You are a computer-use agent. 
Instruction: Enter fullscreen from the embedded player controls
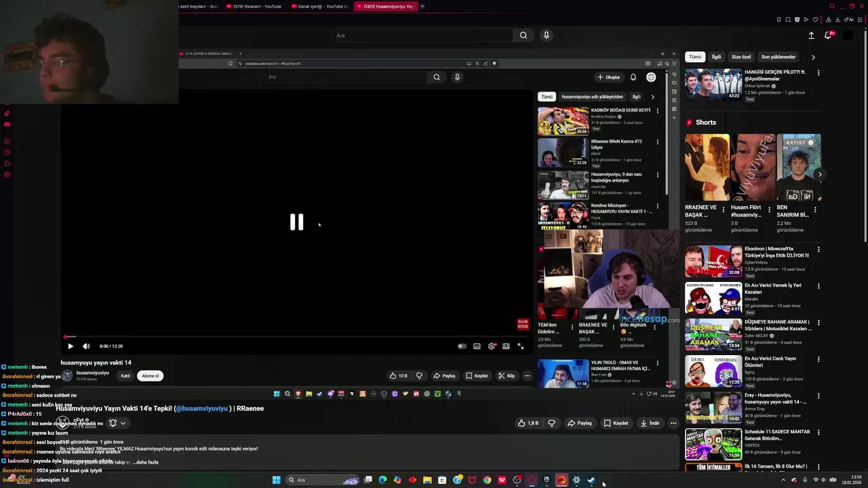pyautogui.click(x=521, y=346)
